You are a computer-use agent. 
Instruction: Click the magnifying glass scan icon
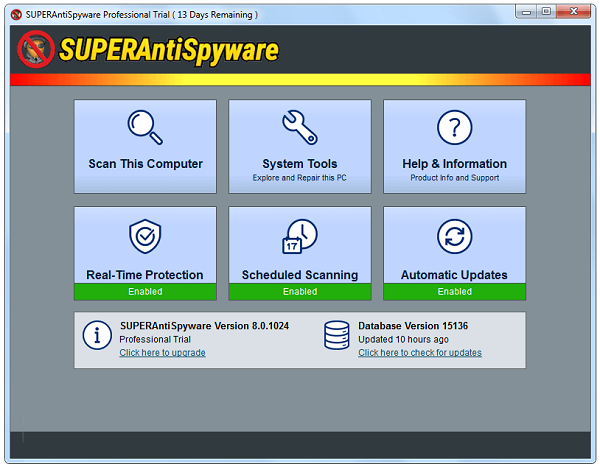145,127
